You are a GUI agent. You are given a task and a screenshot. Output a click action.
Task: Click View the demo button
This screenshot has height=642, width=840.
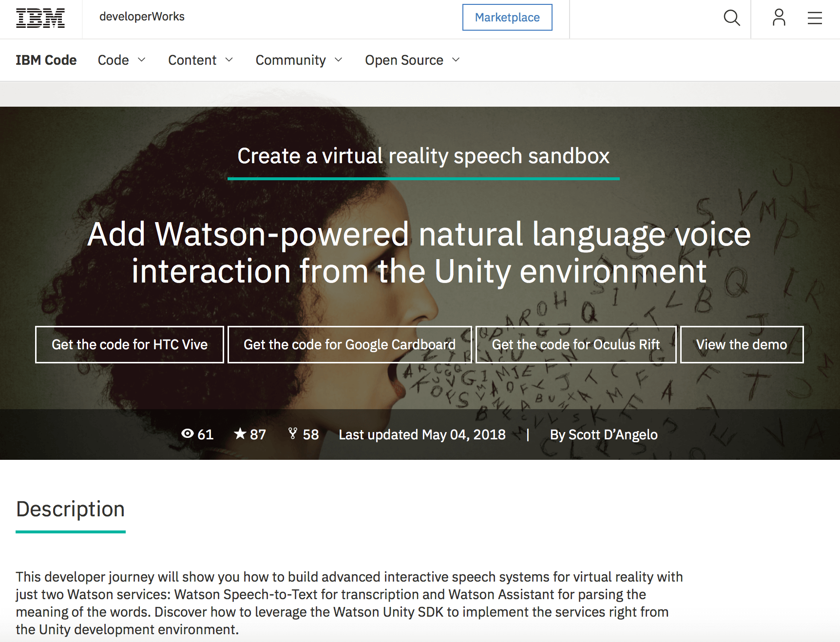coord(742,344)
